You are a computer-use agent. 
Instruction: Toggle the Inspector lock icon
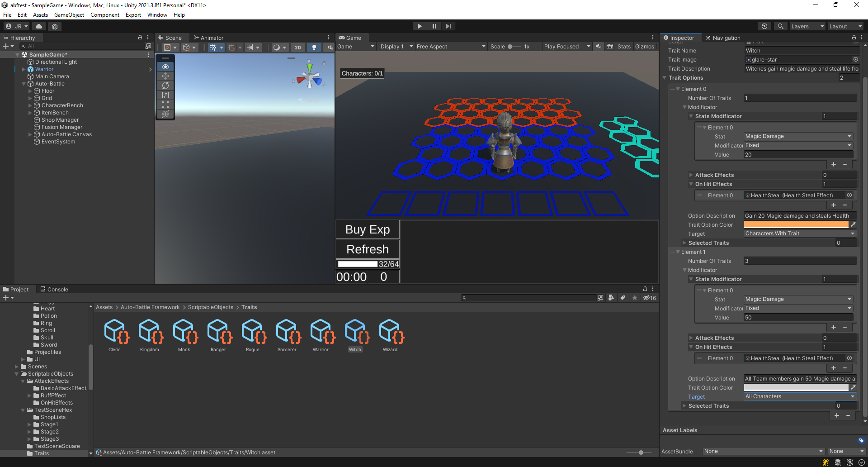point(854,38)
